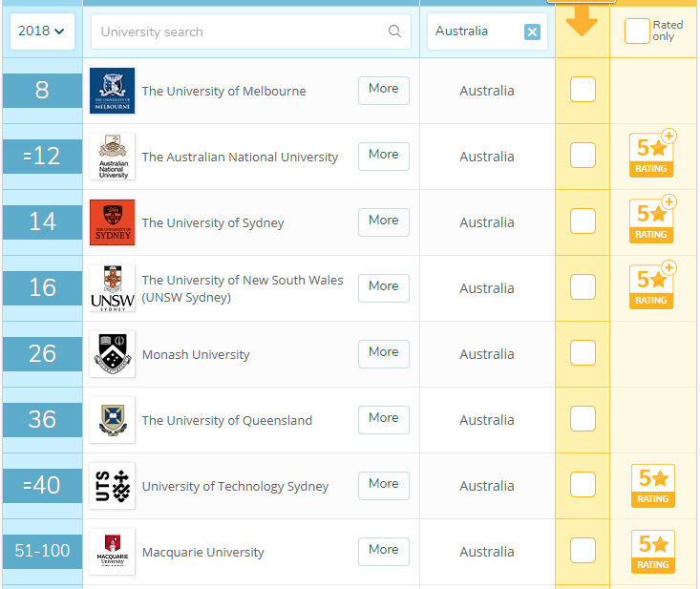Viewport: 700px width, 589px height.
Task: Open UNSW Sydney logo
Action: (x=112, y=288)
